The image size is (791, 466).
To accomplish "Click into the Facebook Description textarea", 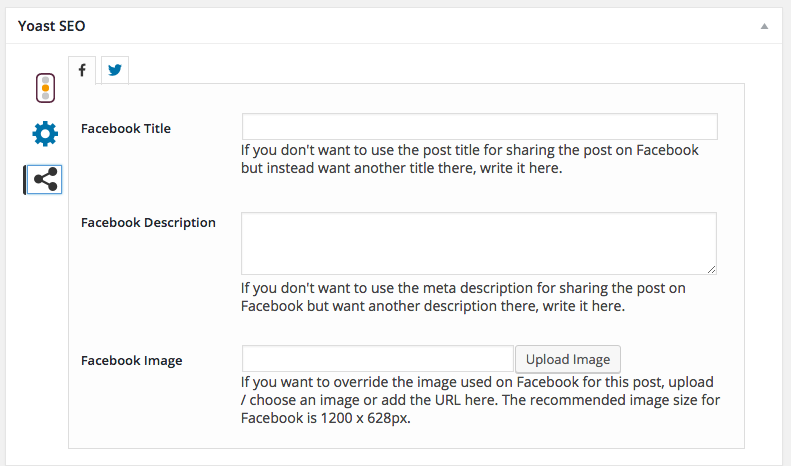I will tap(479, 244).
